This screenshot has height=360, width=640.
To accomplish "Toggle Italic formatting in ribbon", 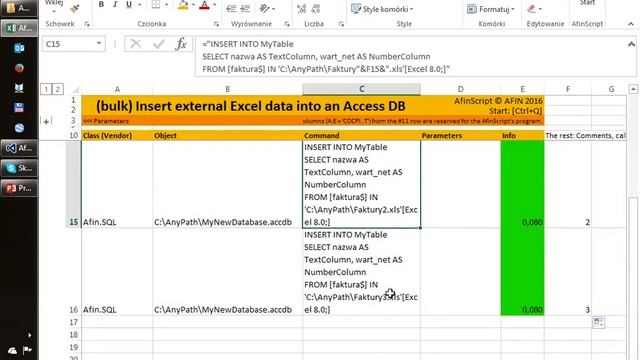I will [x=115, y=4].
